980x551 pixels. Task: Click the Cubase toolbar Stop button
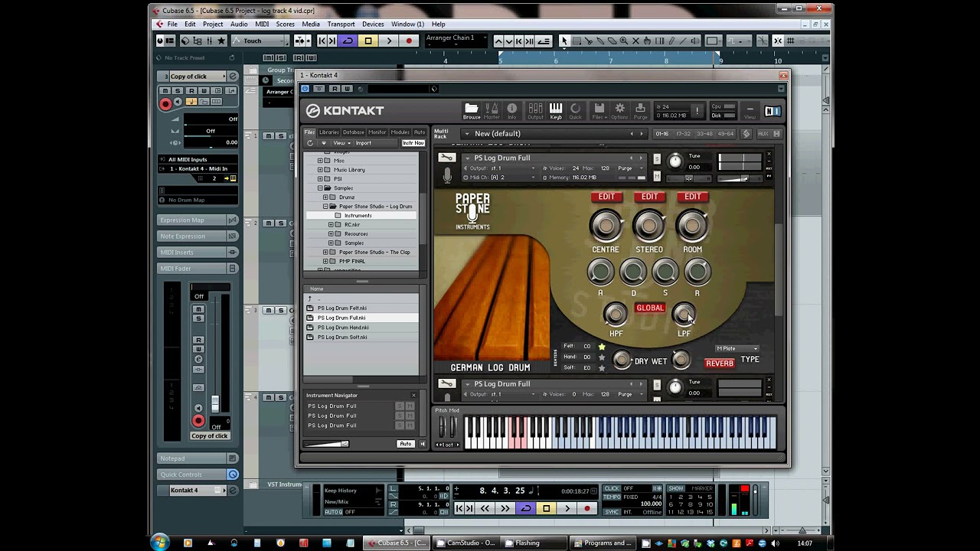(368, 41)
